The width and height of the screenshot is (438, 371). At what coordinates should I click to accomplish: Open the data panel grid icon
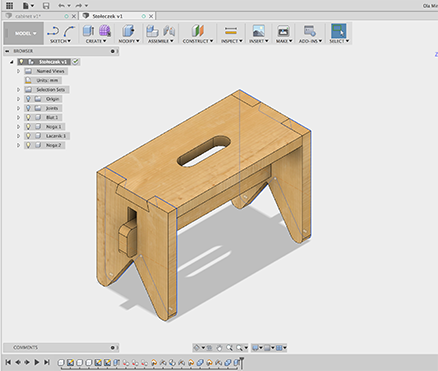pos(9,6)
